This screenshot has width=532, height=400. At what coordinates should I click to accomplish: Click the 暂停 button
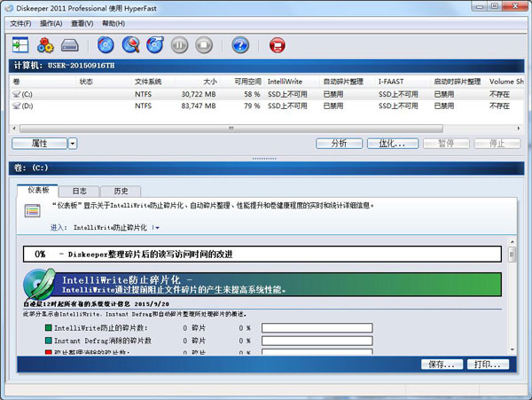point(446,144)
